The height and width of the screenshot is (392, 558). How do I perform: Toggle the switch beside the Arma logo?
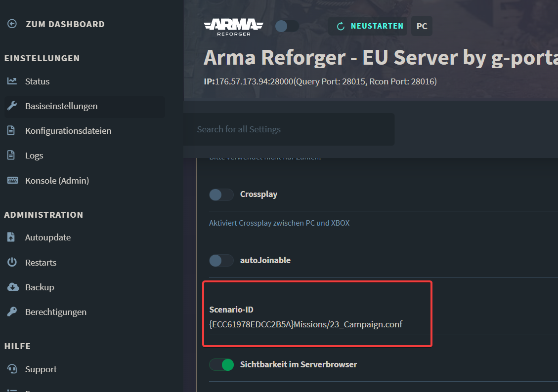point(287,26)
